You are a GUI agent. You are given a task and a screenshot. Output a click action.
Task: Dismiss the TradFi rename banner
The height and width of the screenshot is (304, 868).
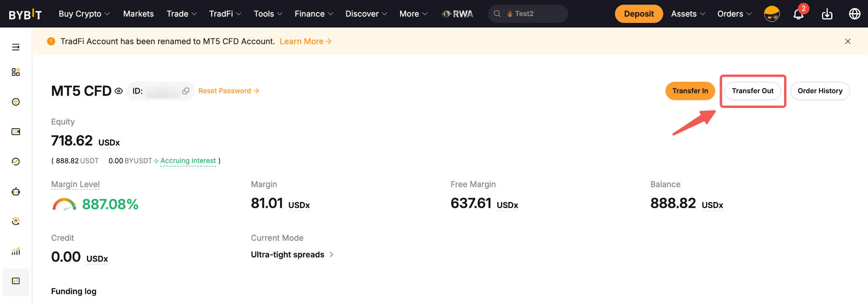(x=848, y=41)
